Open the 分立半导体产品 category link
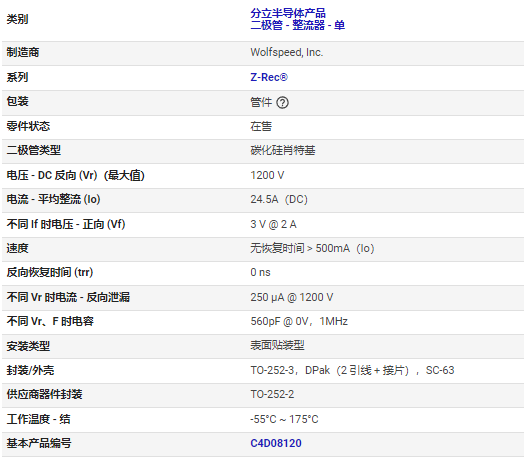This screenshot has height=457, width=524. (x=288, y=13)
